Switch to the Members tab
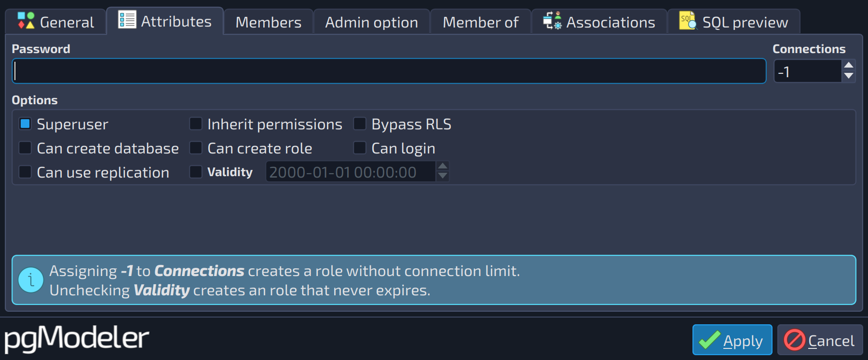This screenshot has width=868, height=360. (269, 22)
